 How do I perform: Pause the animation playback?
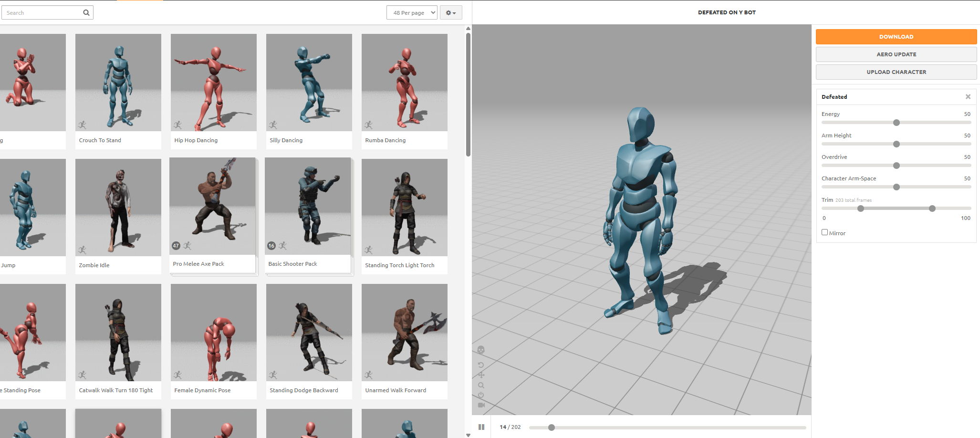[481, 427]
